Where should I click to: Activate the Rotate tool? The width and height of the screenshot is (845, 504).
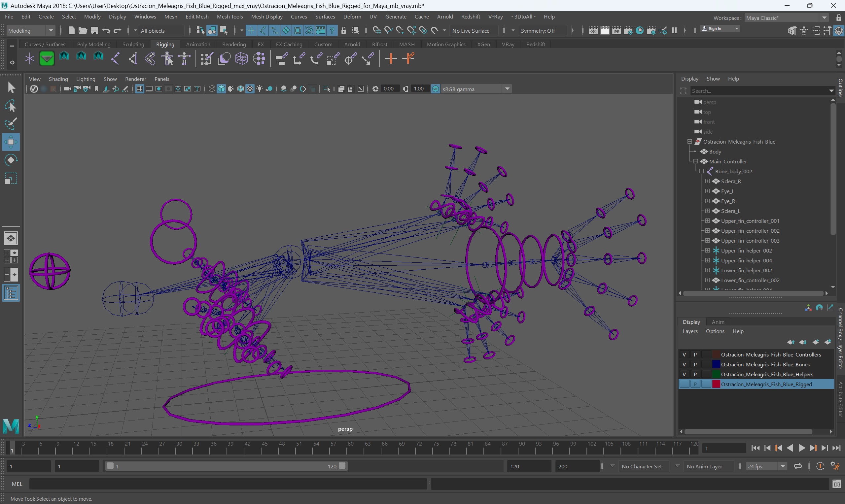tap(11, 160)
